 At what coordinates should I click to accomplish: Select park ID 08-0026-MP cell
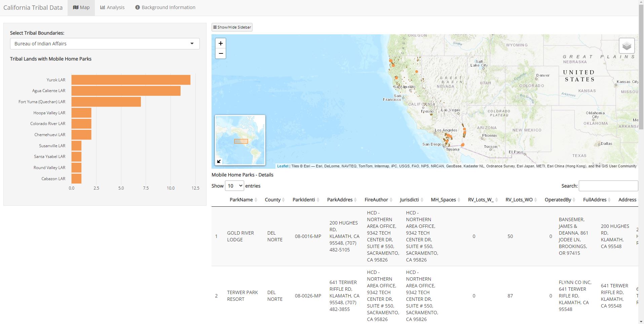[x=308, y=296]
